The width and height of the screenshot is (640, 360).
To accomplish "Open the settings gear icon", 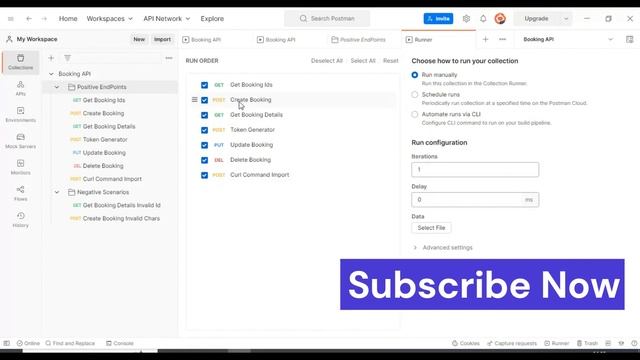I will [466, 19].
